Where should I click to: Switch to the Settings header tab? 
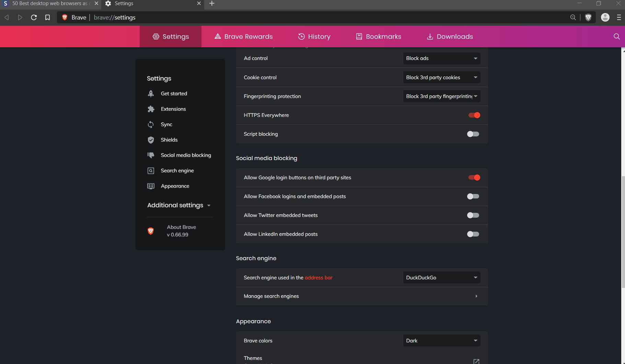[x=171, y=36]
